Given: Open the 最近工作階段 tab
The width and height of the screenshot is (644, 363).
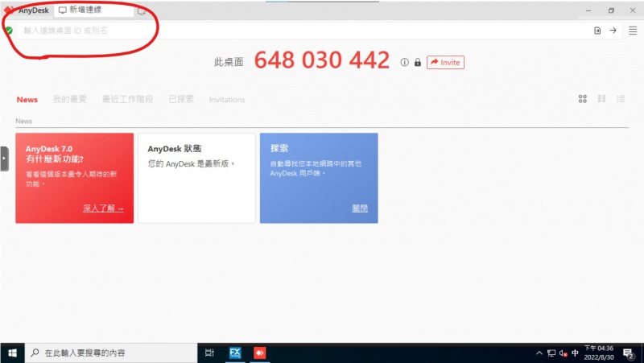Looking at the screenshot, I should tap(127, 100).
